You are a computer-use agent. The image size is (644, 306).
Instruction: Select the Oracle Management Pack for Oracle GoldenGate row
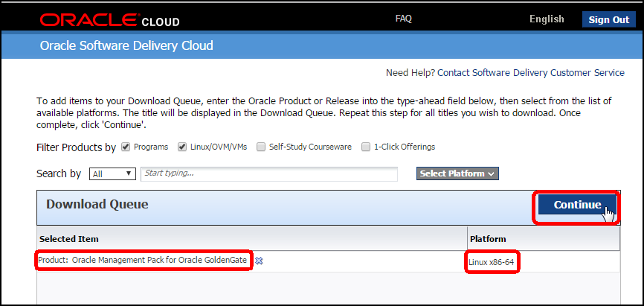[x=328, y=261]
